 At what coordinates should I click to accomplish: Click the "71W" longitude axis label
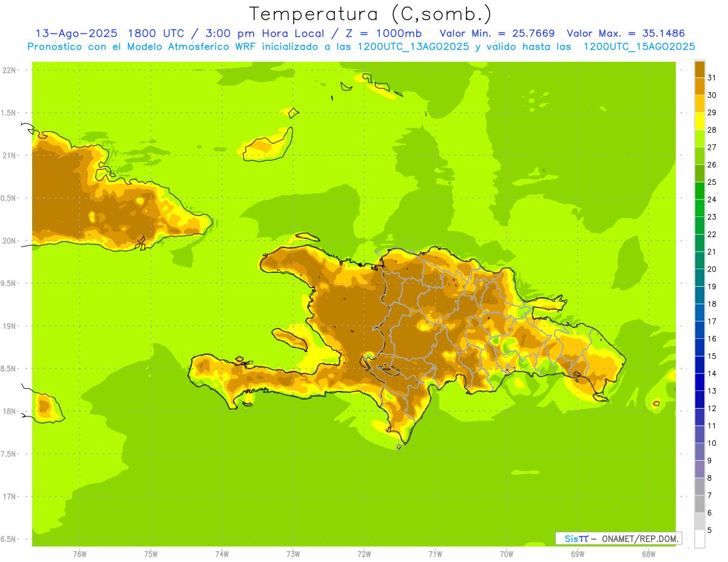coord(435,554)
